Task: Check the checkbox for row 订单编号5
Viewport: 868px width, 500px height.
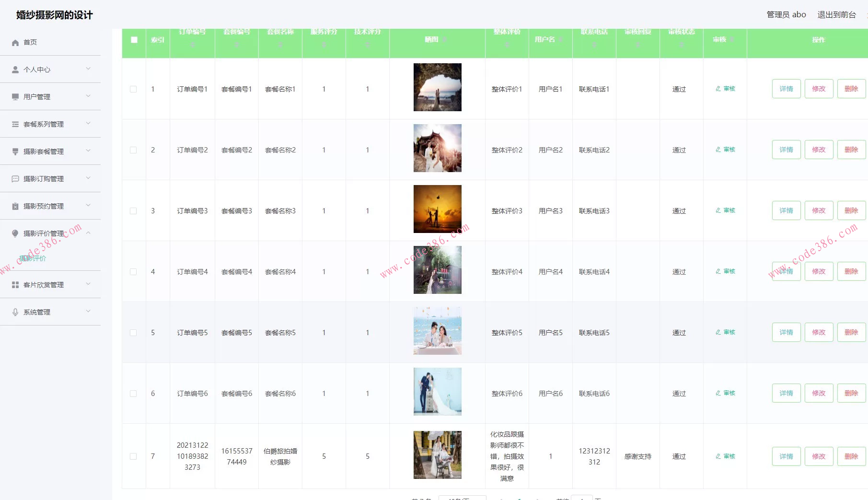Action: [x=133, y=333]
